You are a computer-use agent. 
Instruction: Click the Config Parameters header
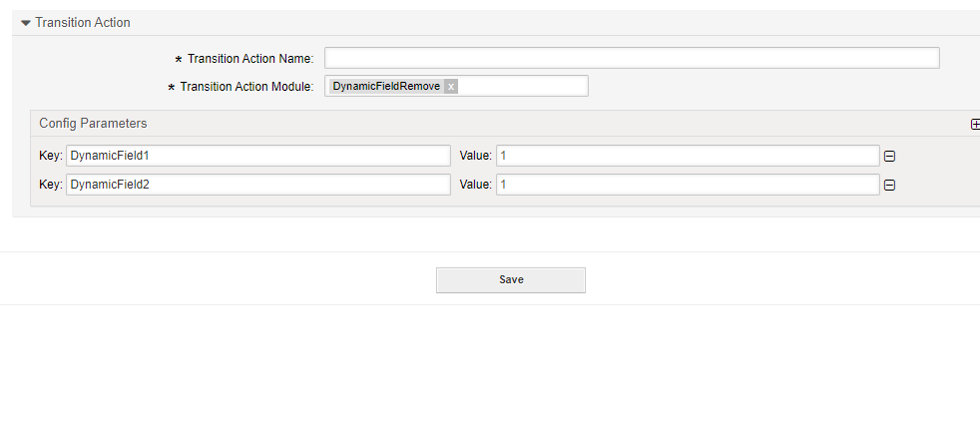(x=93, y=124)
